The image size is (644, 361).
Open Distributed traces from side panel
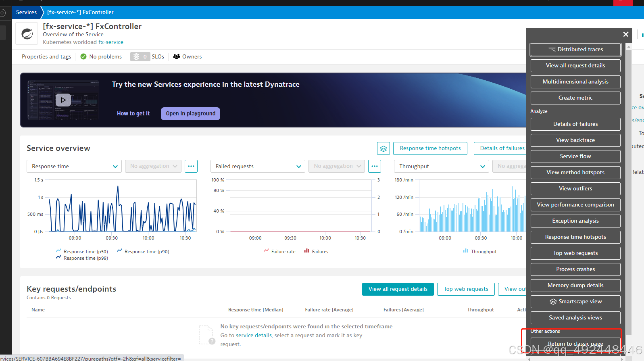tap(575, 50)
